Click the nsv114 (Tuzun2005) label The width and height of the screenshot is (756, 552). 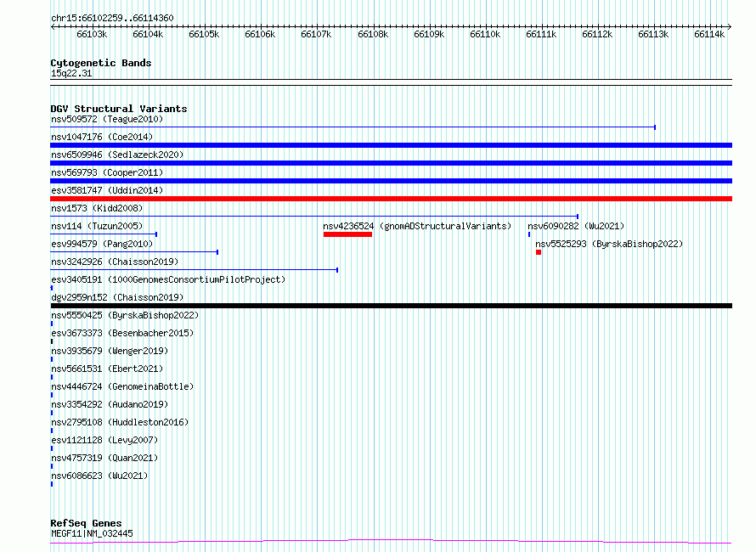[97, 226]
